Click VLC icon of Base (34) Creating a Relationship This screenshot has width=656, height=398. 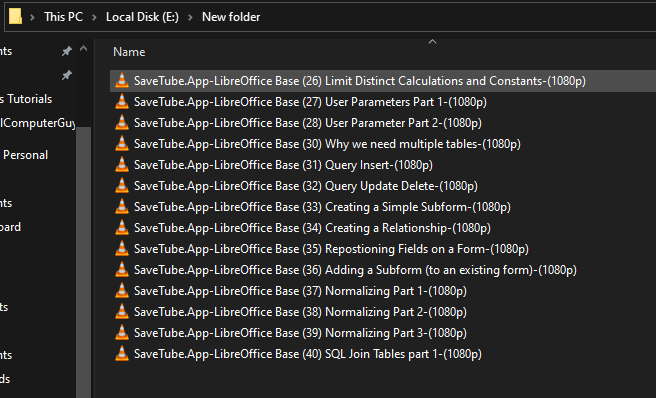122,227
